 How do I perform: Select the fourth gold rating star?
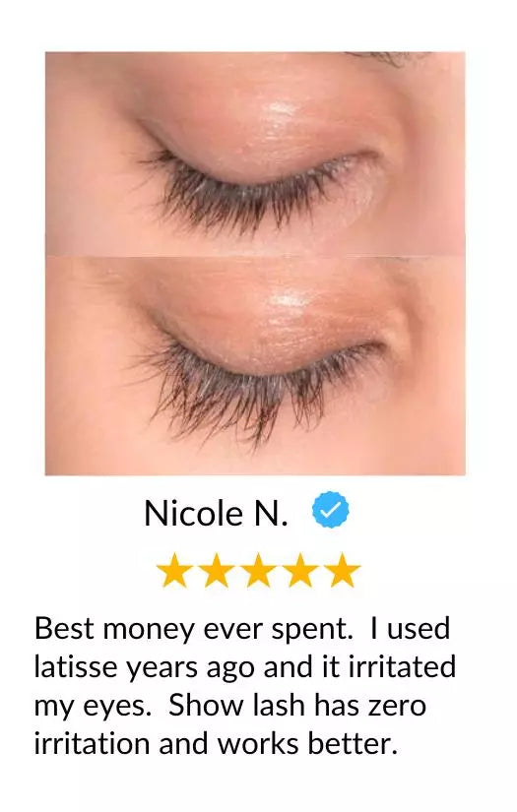(x=300, y=570)
